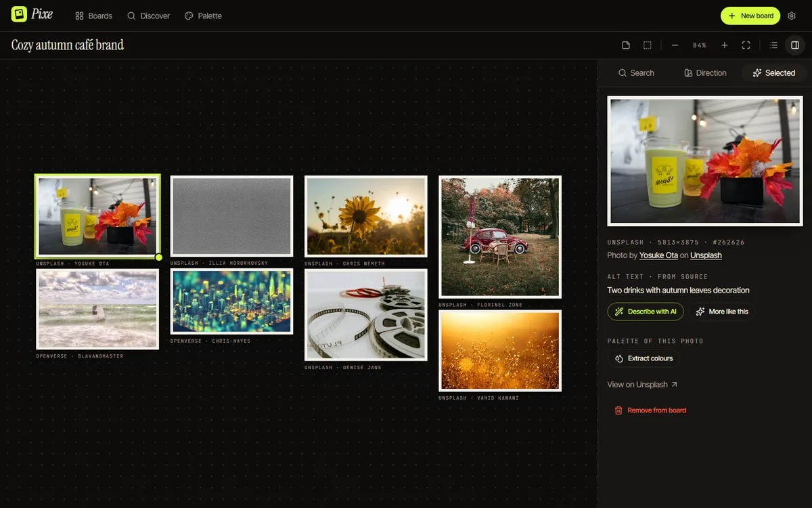Click the PALETTE OF THIS PHOTO heading

point(655,341)
